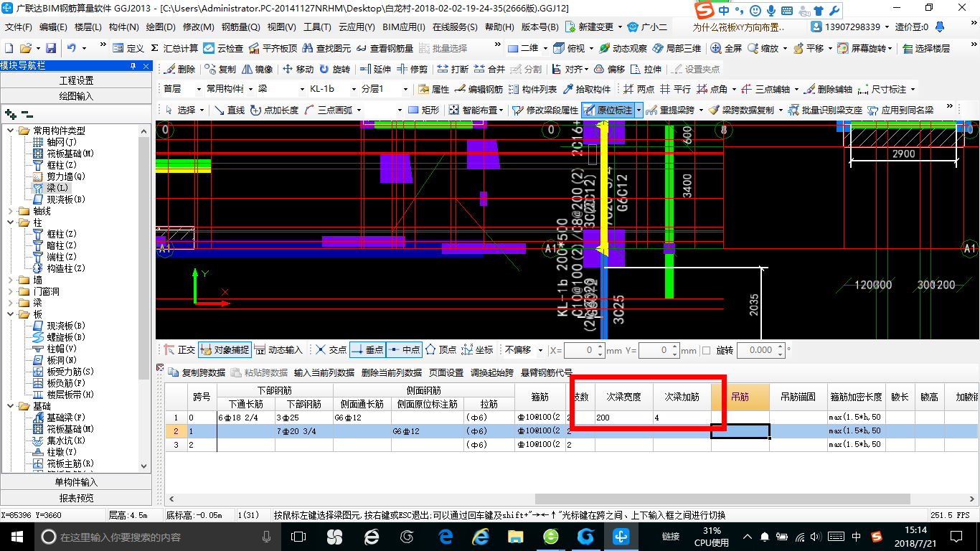Screen dimensions: 980x551
Task: Toggle 中点 midpoint snap
Action: click(x=404, y=349)
